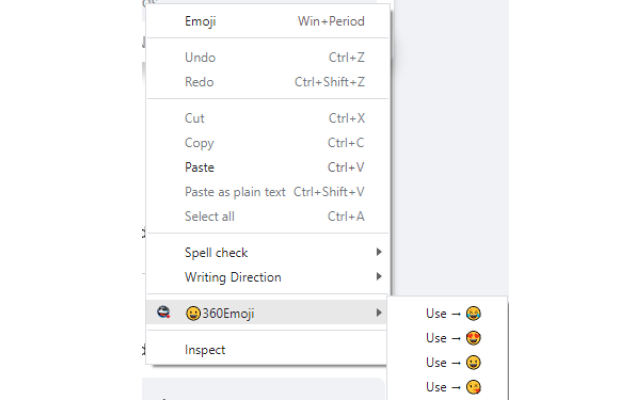Open the Emoji picker menu entry
This screenshot has width=640, height=400.
(267, 21)
